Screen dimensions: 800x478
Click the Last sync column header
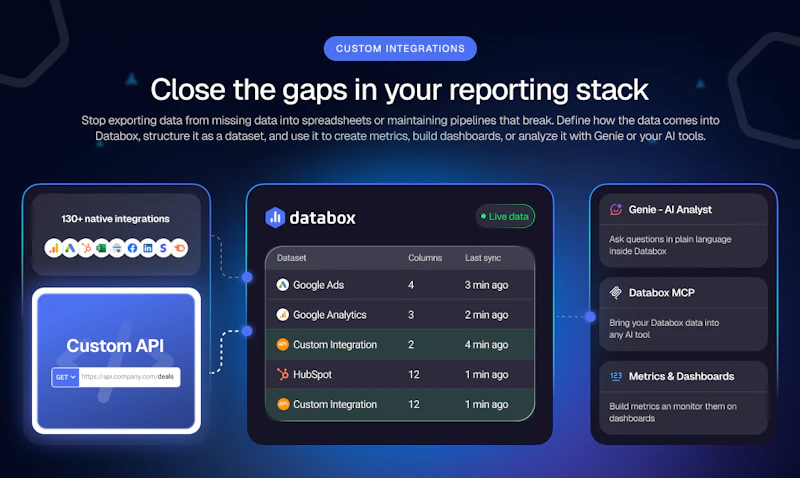click(483, 258)
